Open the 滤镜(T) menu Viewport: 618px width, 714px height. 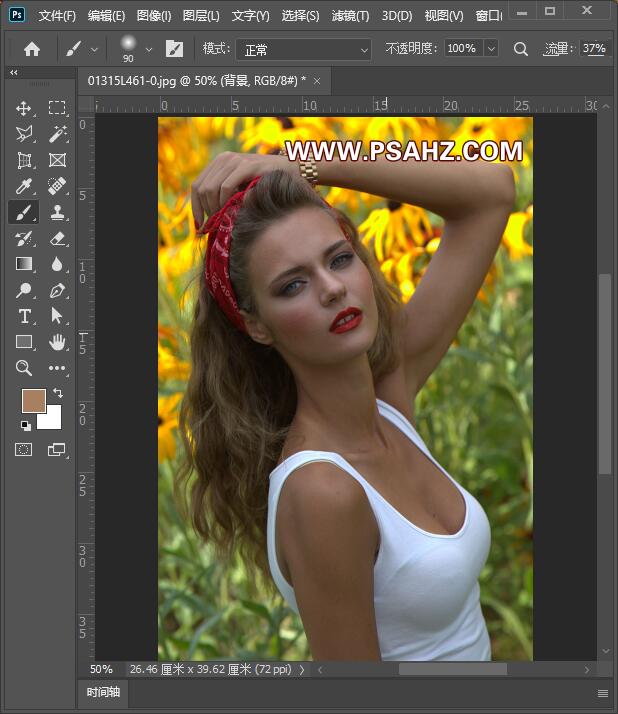350,16
